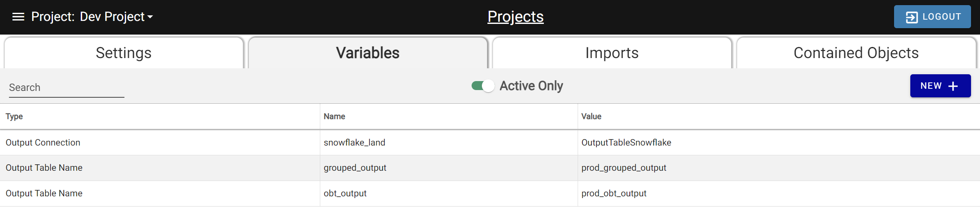This screenshot has height=207, width=980.
Task: Click the logout arrow icon
Action: pos(912,17)
